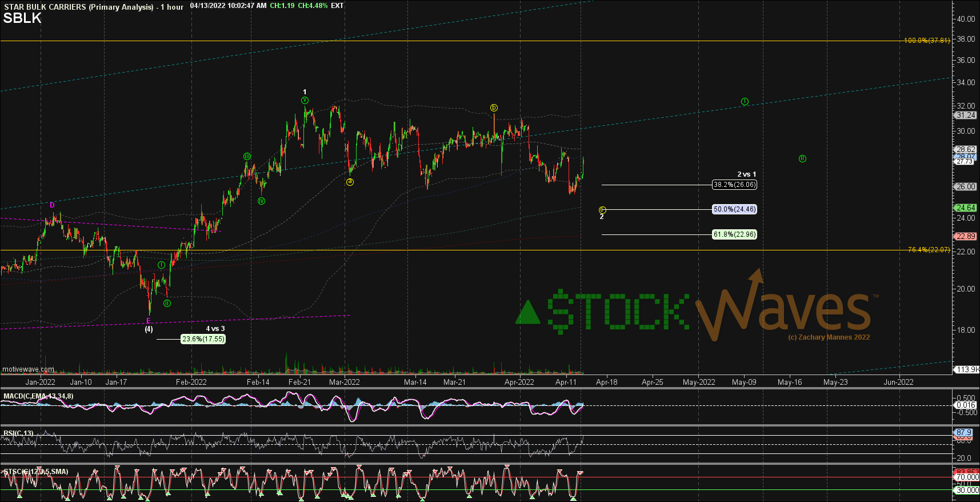
Task: Click the 18.00 price axis label
Action: [966, 330]
